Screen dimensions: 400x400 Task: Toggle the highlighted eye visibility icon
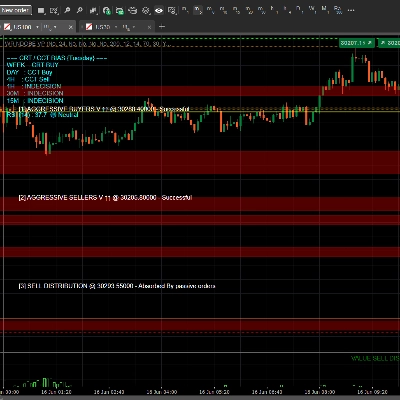(159, 11)
